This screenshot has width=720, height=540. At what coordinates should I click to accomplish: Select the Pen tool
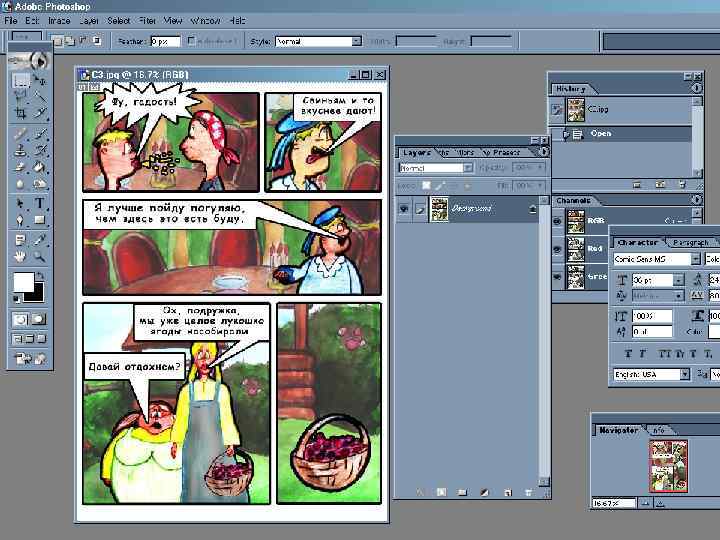tap(20, 220)
